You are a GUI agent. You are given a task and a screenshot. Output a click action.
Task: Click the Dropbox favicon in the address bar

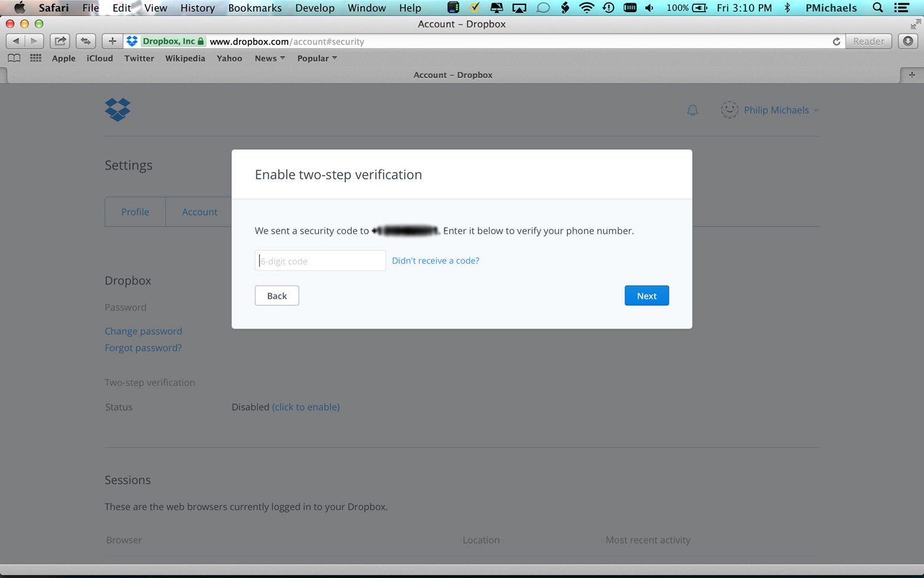[132, 41]
